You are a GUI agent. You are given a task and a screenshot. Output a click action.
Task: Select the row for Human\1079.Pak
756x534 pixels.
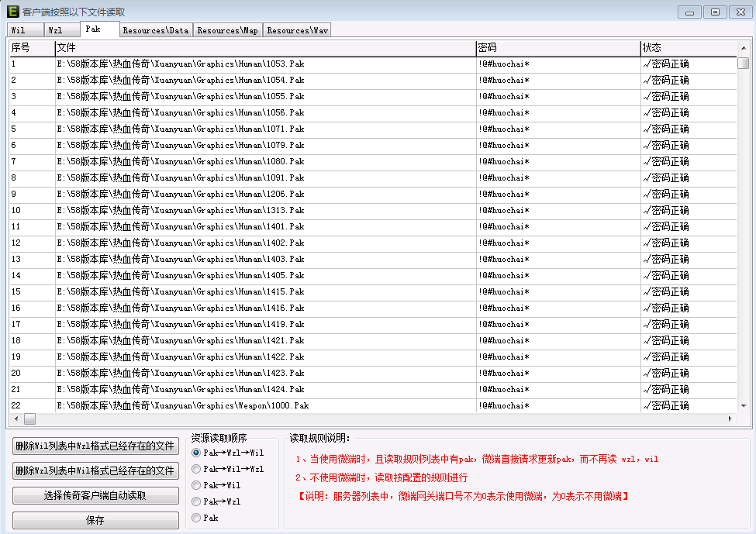pos(373,146)
